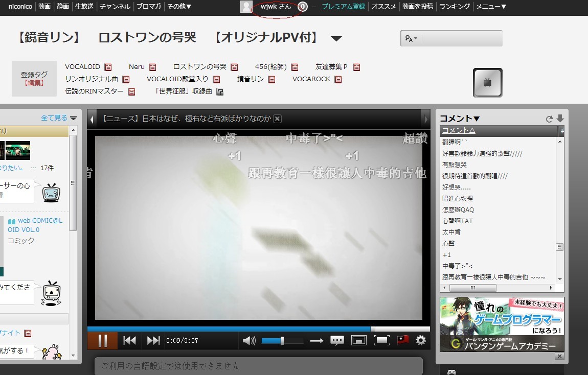Open the video thumbnail in left panel
Screen dimensions: 588x375
[x=17, y=150]
